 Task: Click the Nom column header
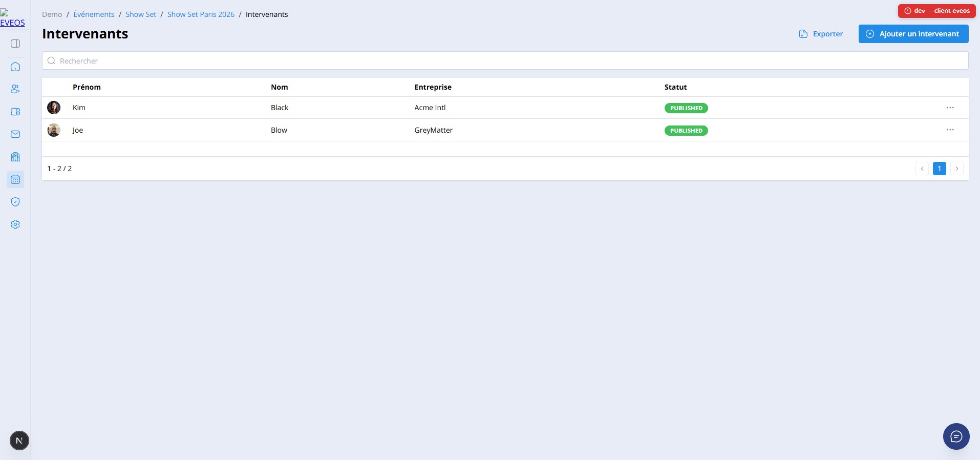pos(280,87)
